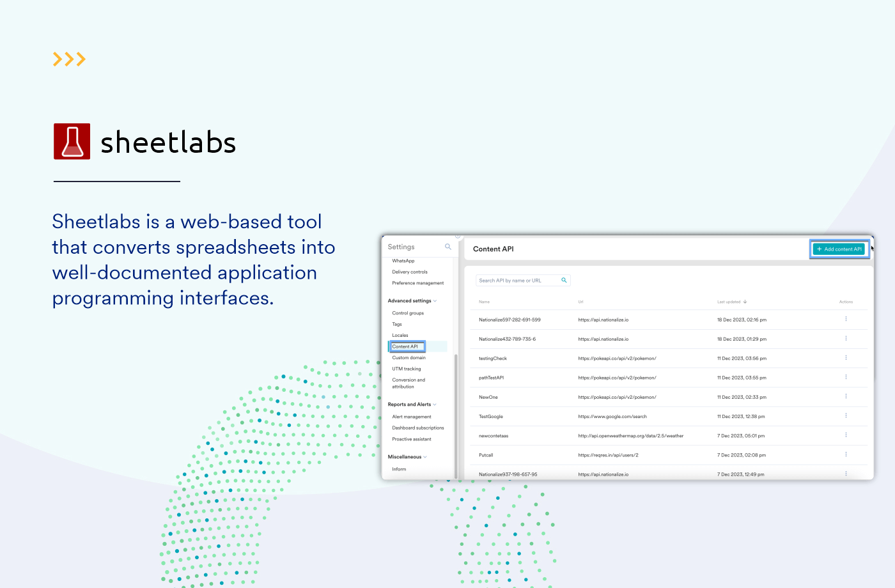
Task: Open actions menu for Putcall row
Action: click(x=846, y=454)
